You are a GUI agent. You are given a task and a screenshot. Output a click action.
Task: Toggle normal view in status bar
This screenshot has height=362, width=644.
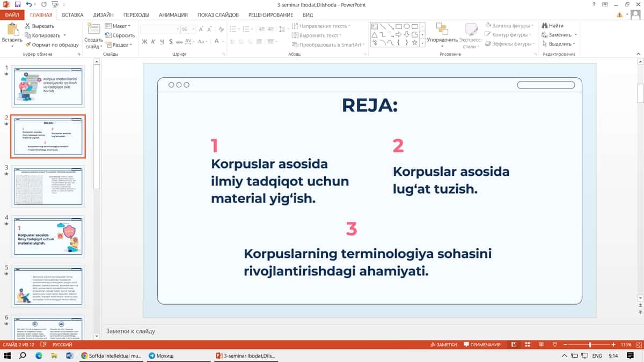pyautogui.click(x=514, y=344)
